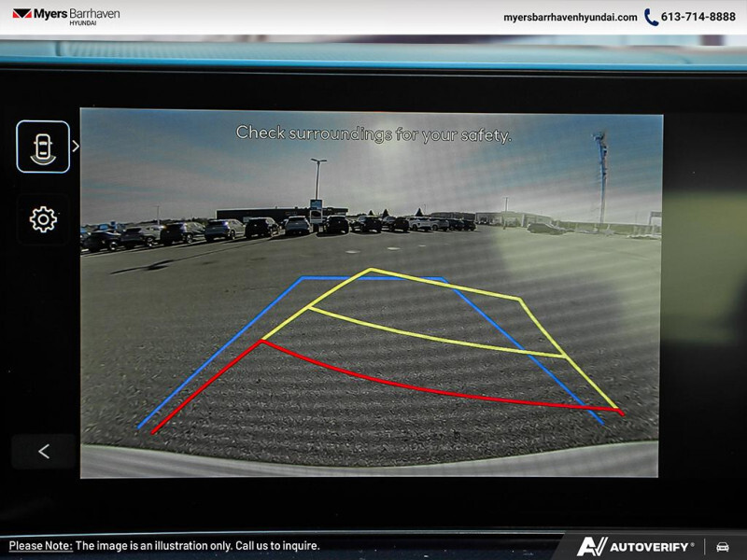
Task: Tap the top of the yellow trajectory guideline
Action: click(x=372, y=270)
